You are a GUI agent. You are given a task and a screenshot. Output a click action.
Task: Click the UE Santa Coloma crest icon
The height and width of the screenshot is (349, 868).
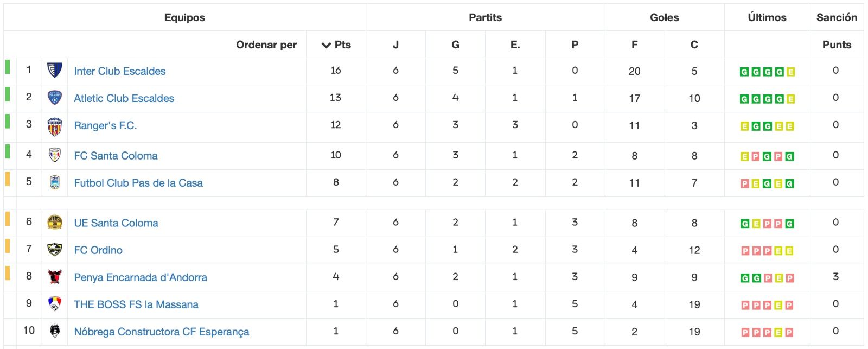pos(55,223)
